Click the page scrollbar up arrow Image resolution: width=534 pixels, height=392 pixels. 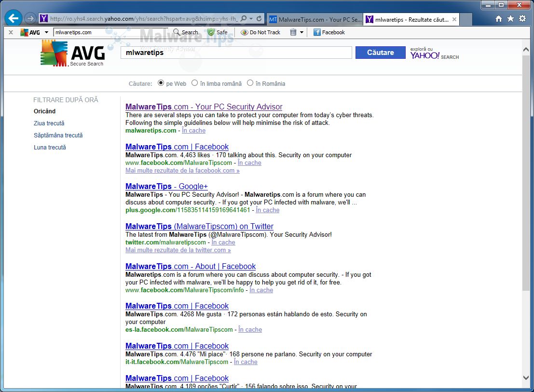(526, 50)
